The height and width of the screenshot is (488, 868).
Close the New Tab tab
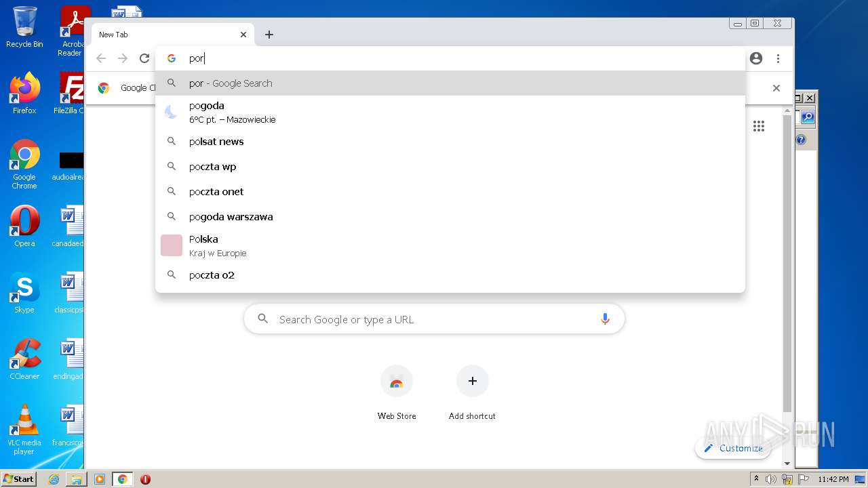coord(243,35)
